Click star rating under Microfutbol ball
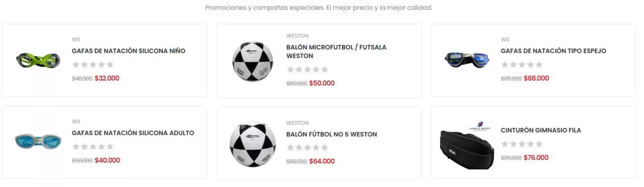 tap(307, 69)
